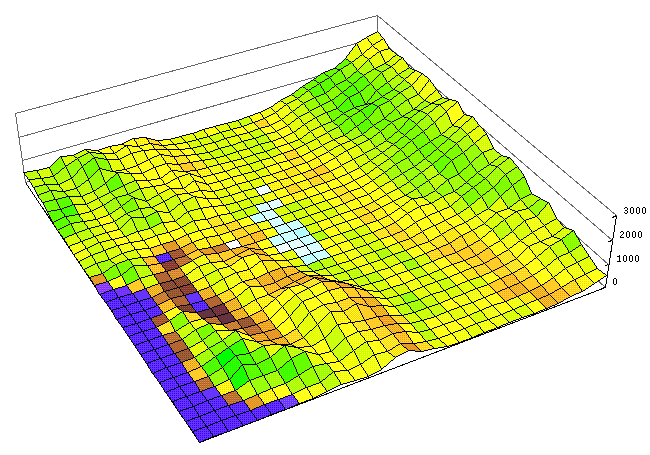The image size is (650, 455).
Task: Click the isolated white cell above cyan patch
Action: pos(263,189)
